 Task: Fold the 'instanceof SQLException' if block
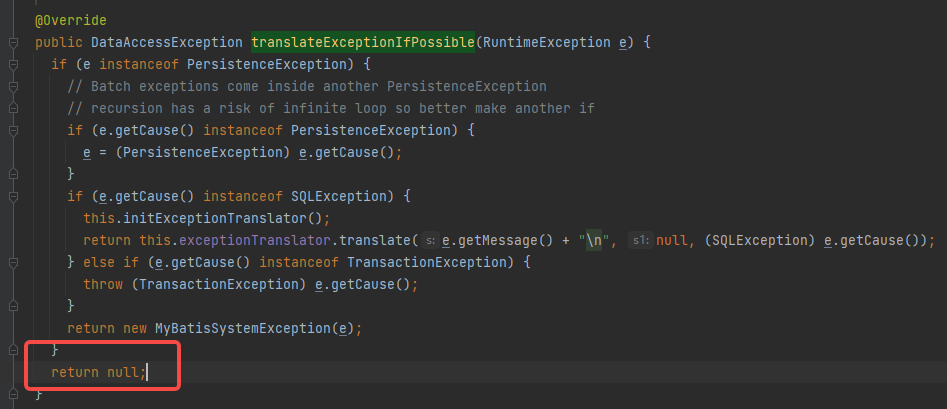(x=13, y=196)
